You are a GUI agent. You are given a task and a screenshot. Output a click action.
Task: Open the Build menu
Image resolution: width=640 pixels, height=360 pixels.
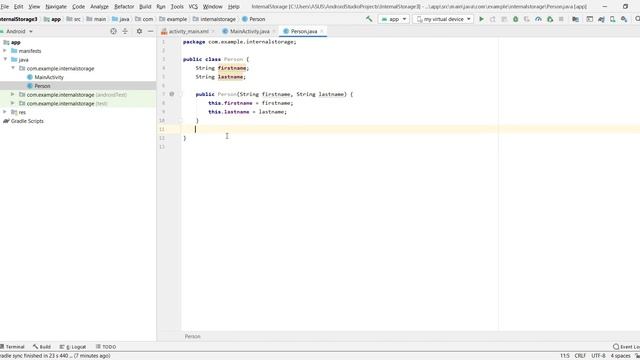point(145,7)
